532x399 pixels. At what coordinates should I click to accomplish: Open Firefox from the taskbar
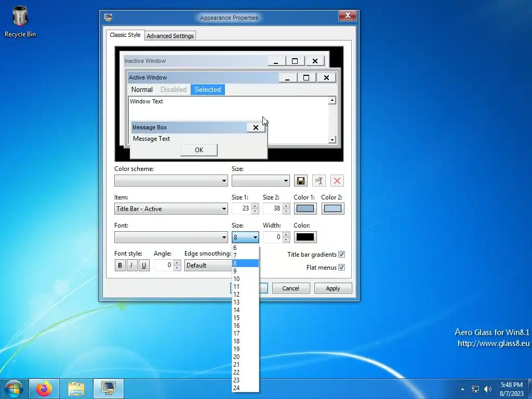point(44,389)
